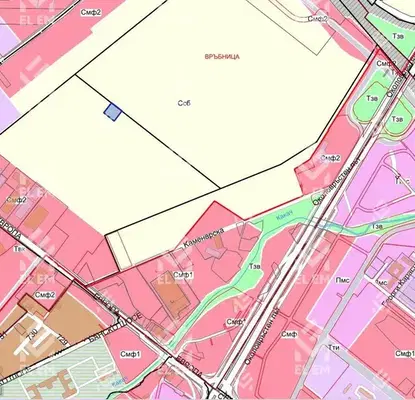The width and height of the screenshot is (415, 400).
Task: Select the parcel number 729
Action: (x=61, y=340)
